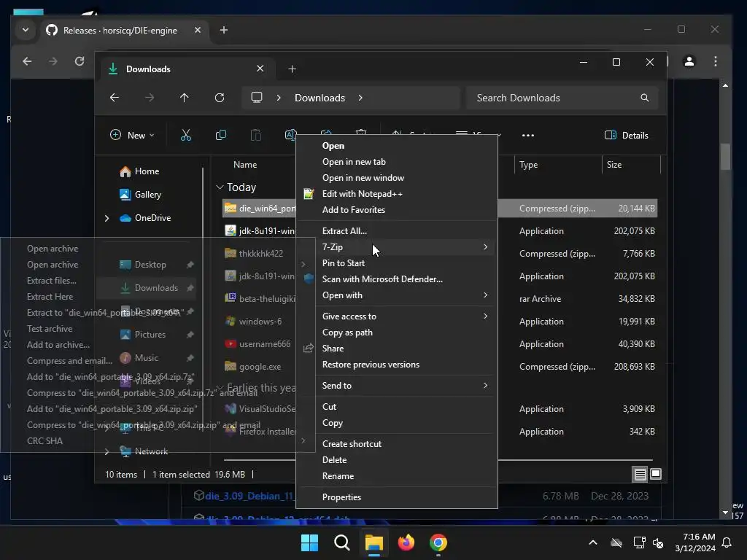Open Windows Start menu

click(x=309, y=542)
